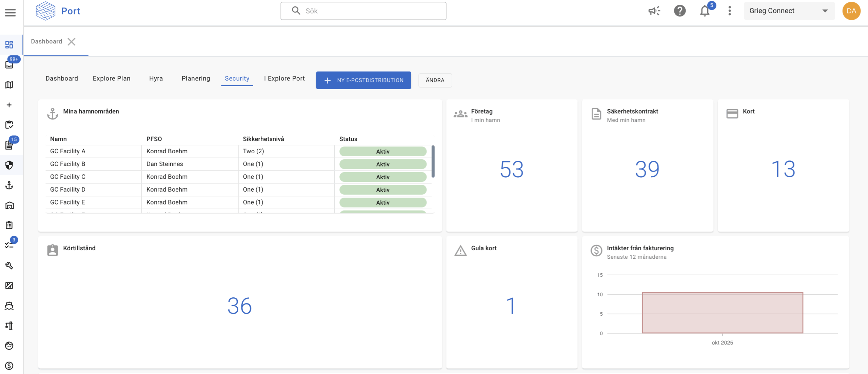Click the announcements megaphone icon
The height and width of the screenshot is (374, 868).
click(654, 11)
